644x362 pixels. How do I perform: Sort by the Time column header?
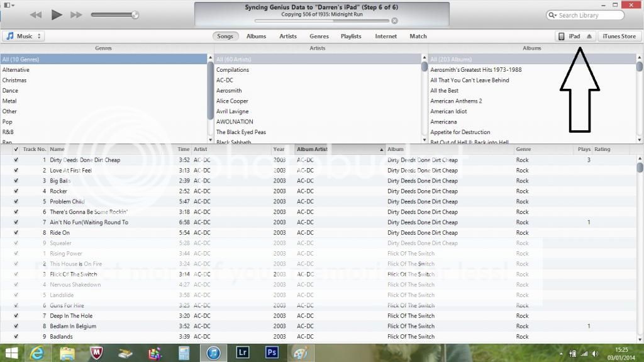point(183,149)
